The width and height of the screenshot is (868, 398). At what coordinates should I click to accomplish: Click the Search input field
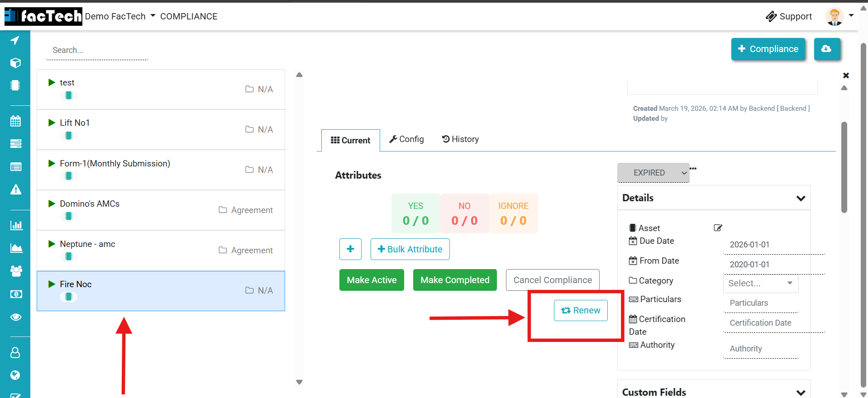click(x=97, y=50)
